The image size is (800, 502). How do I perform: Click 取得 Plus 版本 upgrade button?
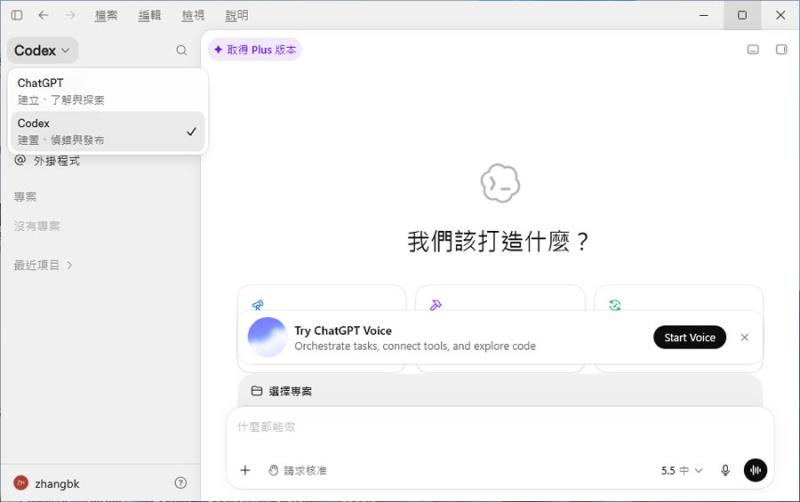[255, 49]
